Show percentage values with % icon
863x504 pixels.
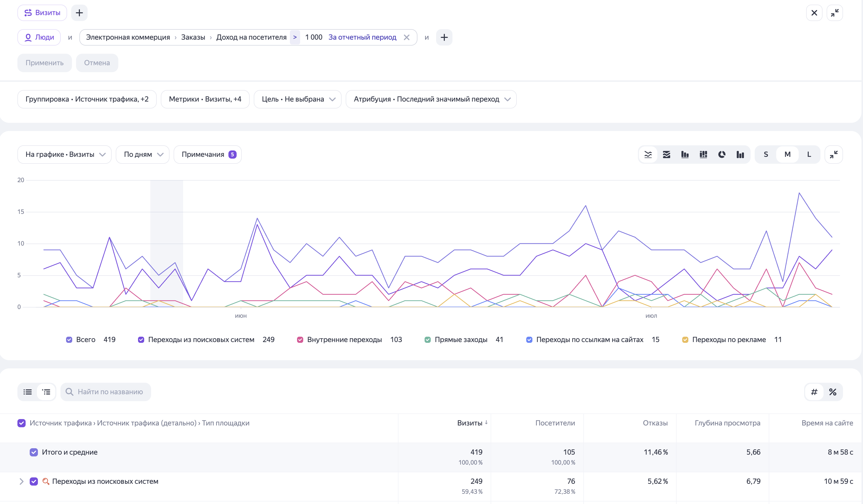click(x=833, y=392)
